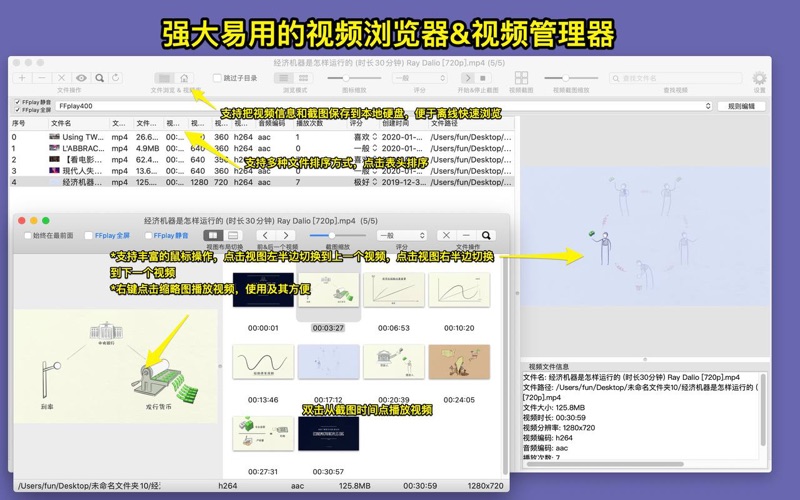Viewport: 800px width, 500px height.
Task: Click the file info horizontal scrollbar
Action: pyautogui.click(x=604, y=464)
